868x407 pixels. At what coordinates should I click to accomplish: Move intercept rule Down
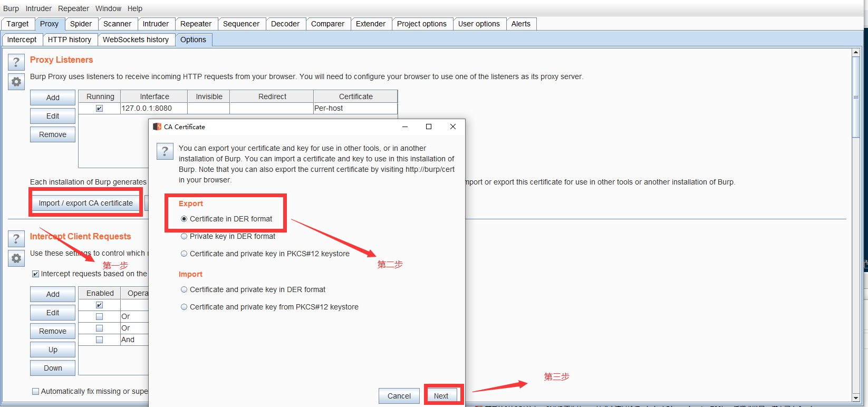(53, 368)
